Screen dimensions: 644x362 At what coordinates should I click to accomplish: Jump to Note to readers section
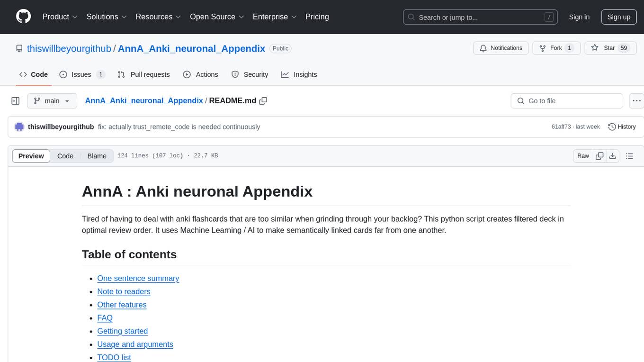point(124,291)
